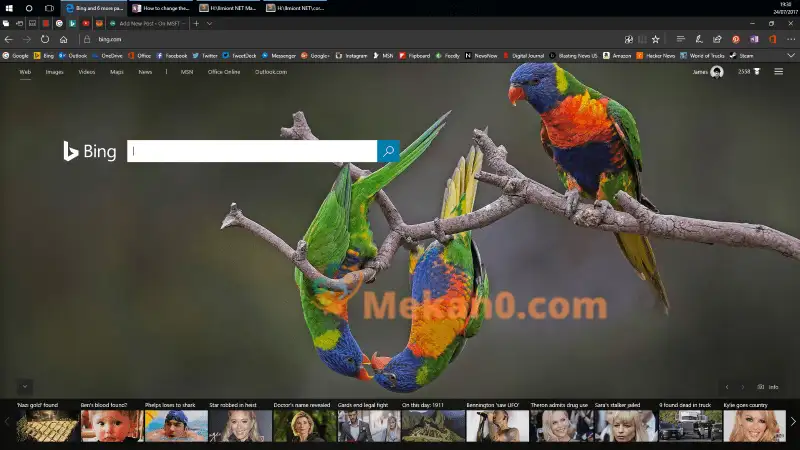Show the previous Bing background image
Screen dimensions: 800x450
click(727, 387)
